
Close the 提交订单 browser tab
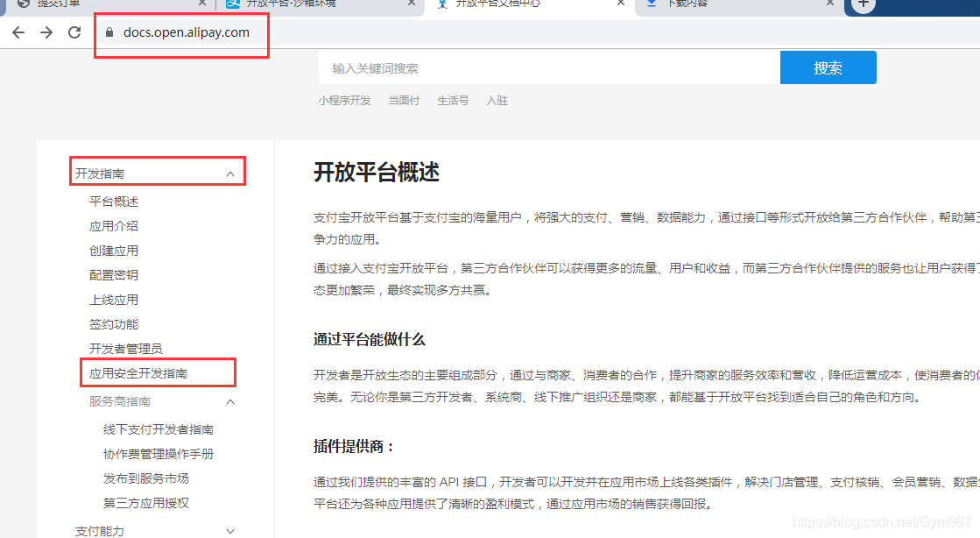[x=202, y=4]
